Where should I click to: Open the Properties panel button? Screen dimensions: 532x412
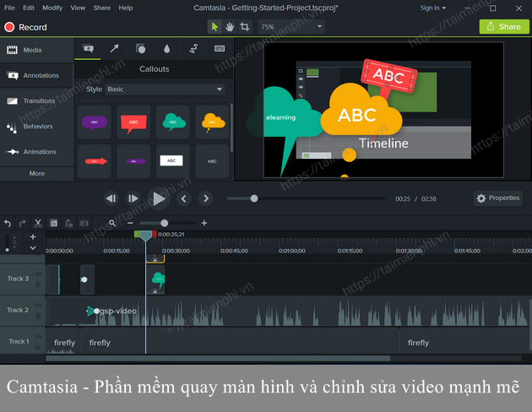498,198
